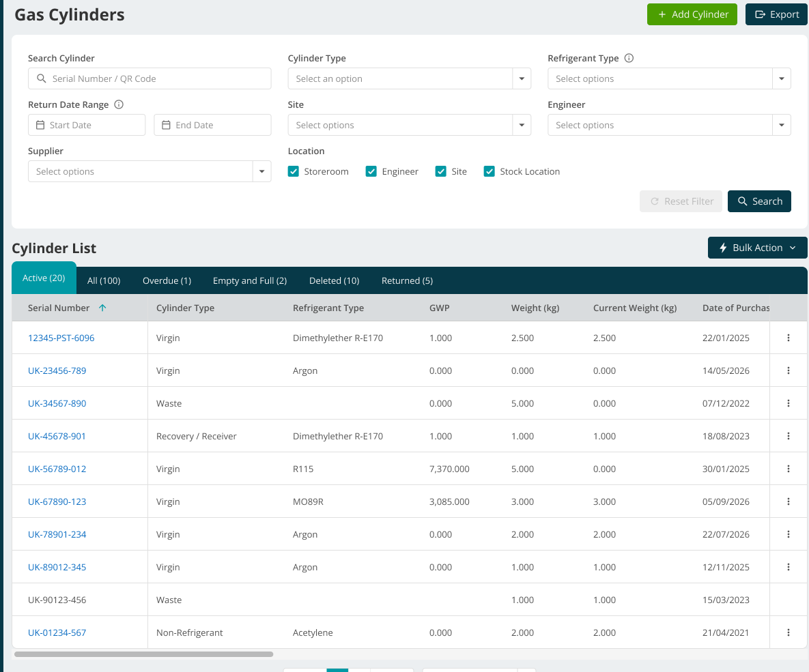Uncheck the Site location checkbox

tap(440, 171)
